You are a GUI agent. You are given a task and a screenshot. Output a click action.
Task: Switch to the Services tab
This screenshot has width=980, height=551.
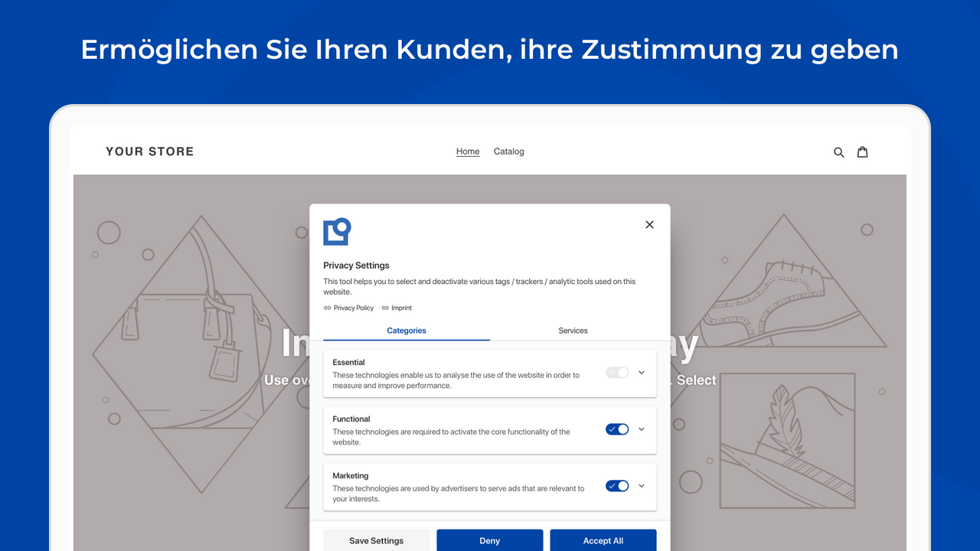tap(573, 331)
